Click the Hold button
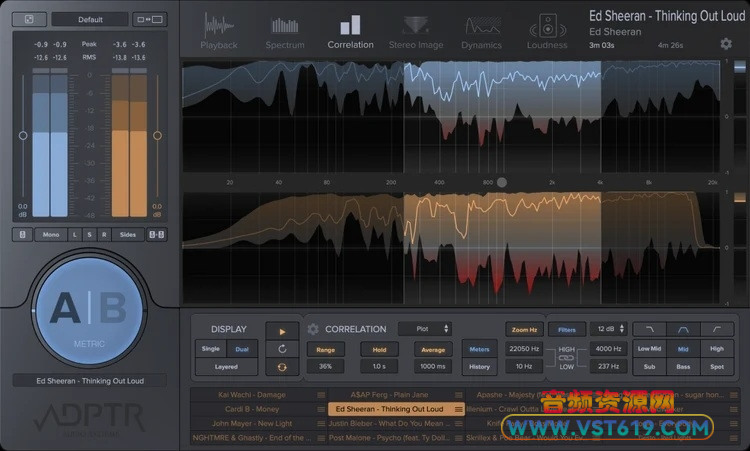750x451 pixels. pos(379,350)
